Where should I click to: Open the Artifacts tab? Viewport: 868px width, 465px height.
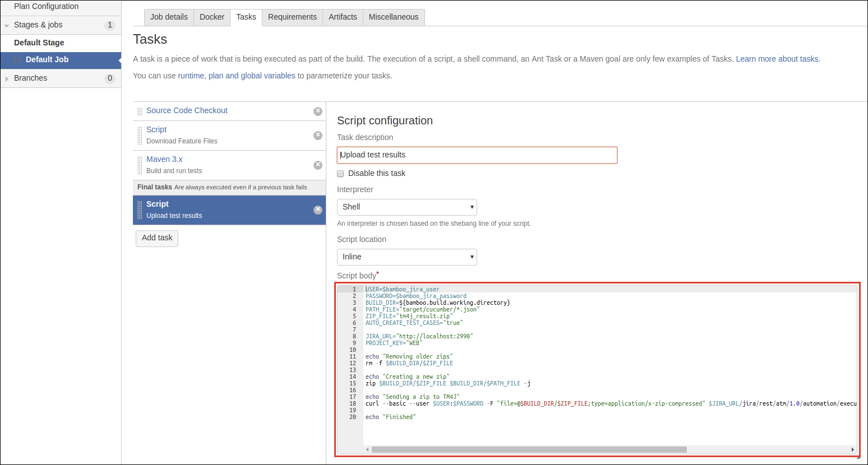[343, 17]
